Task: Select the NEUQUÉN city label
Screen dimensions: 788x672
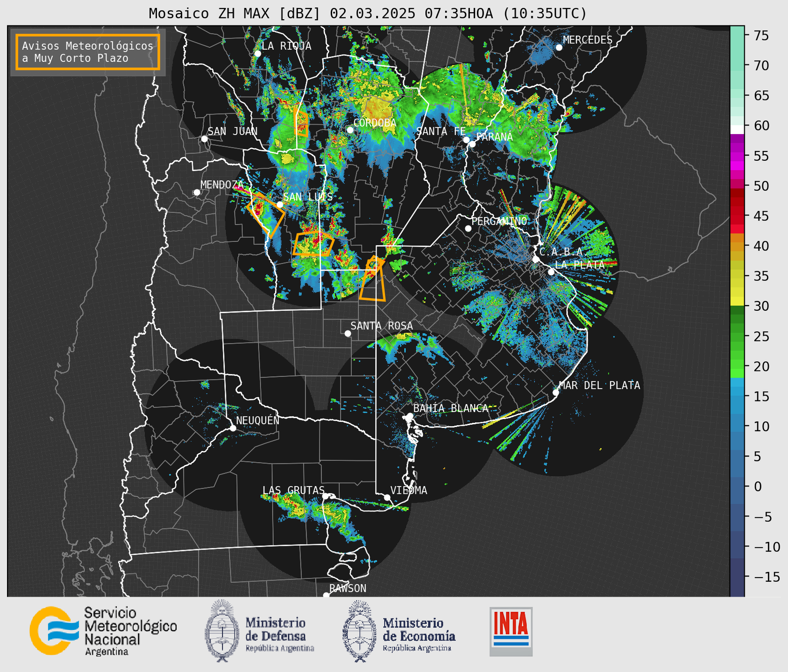Action: point(258,420)
